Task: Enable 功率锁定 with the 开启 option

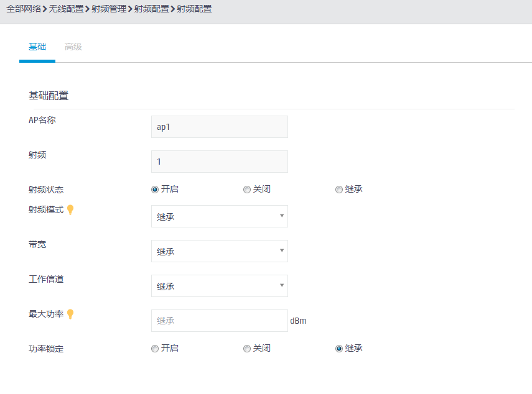Action: pos(155,349)
